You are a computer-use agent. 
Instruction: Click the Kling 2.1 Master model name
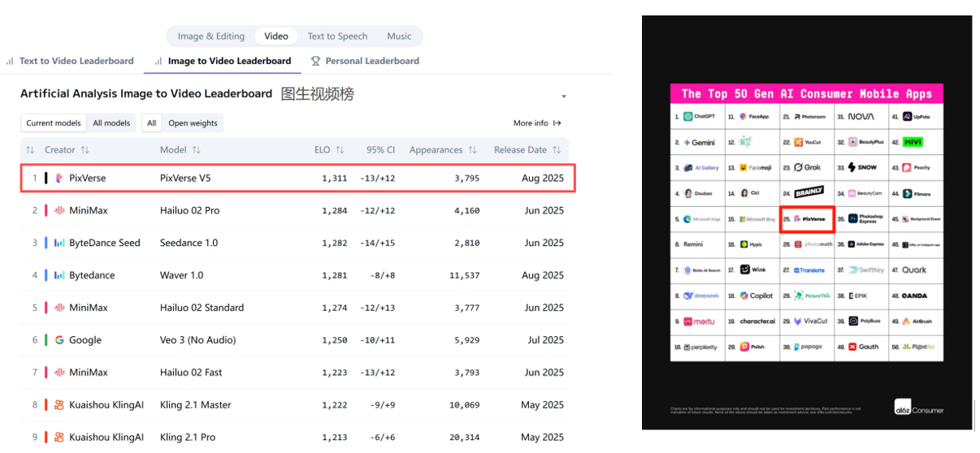[x=196, y=405]
